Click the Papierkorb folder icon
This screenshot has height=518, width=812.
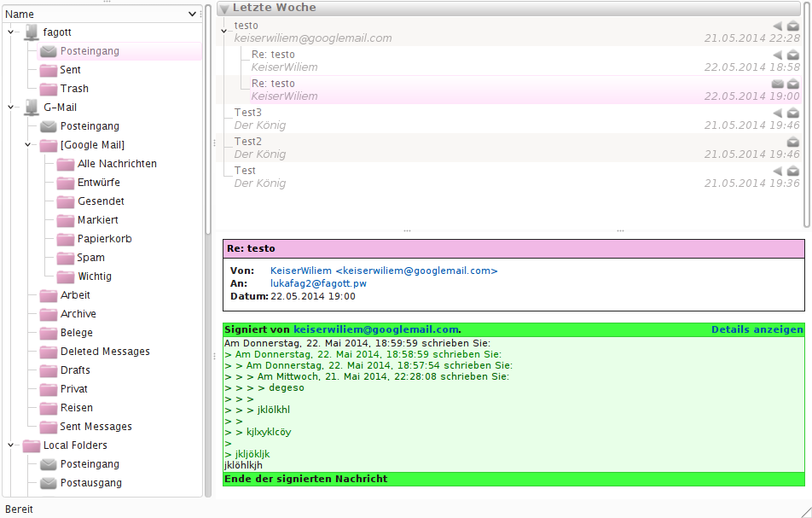[x=65, y=239]
